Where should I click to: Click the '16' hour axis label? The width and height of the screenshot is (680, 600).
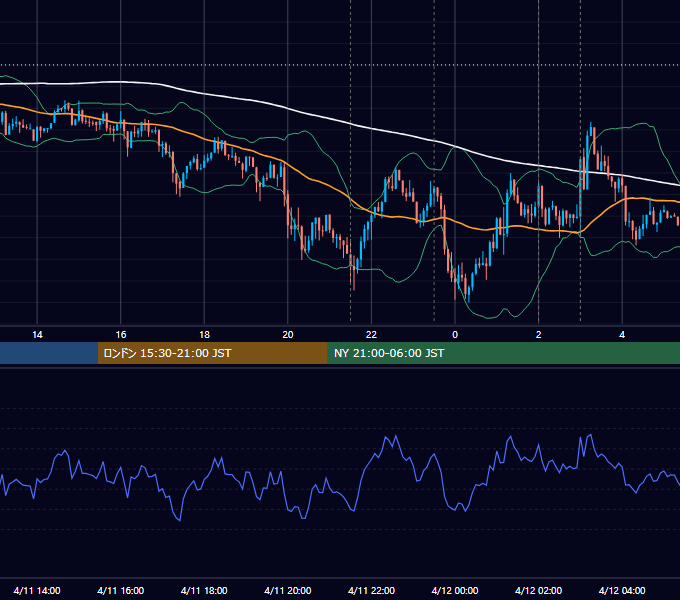coord(121,335)
